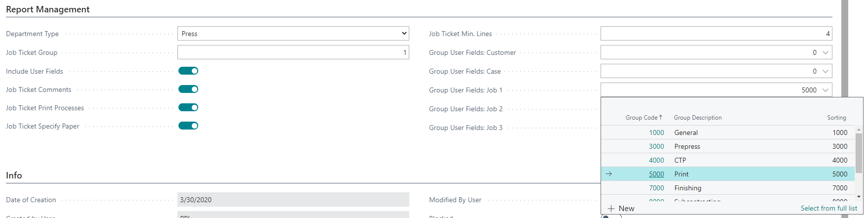The image size is (868, 218).
Task: Disable Job Ticket Comments toggle
Action: tap(188, 89)
